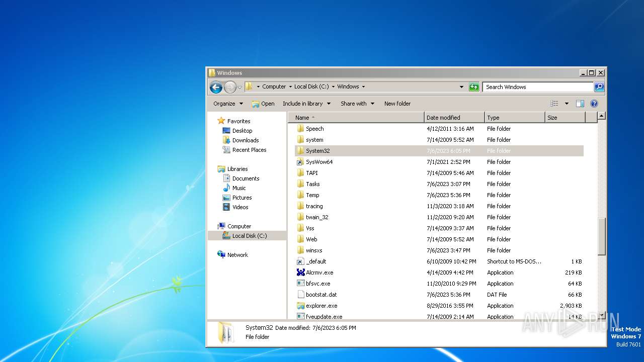
Task: Select the tracing folder icon
Action: pyautogui.click(x=300, y=206)
